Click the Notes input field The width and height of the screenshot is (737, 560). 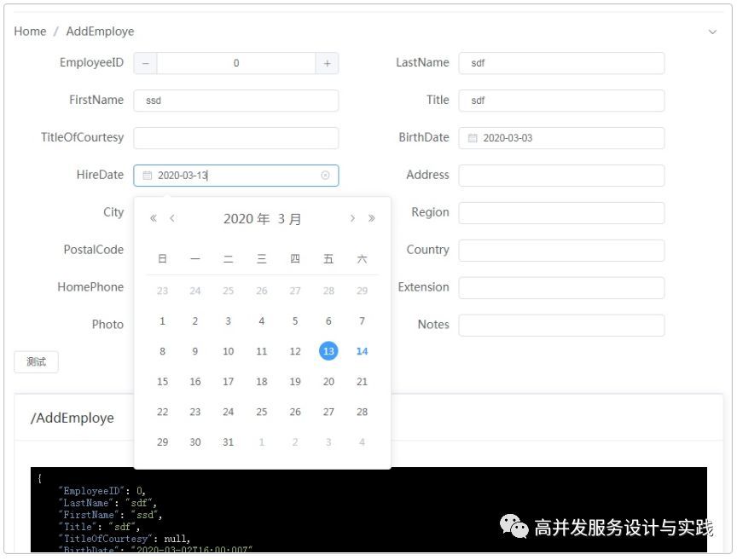562,325
